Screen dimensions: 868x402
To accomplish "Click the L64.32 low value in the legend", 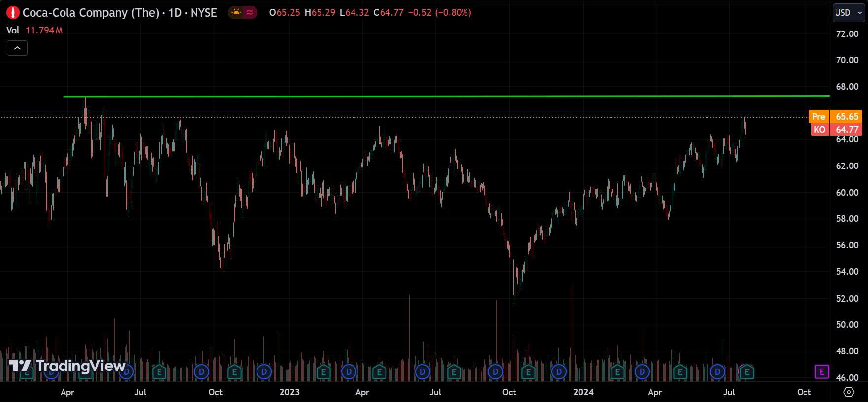I will (354, 13).
